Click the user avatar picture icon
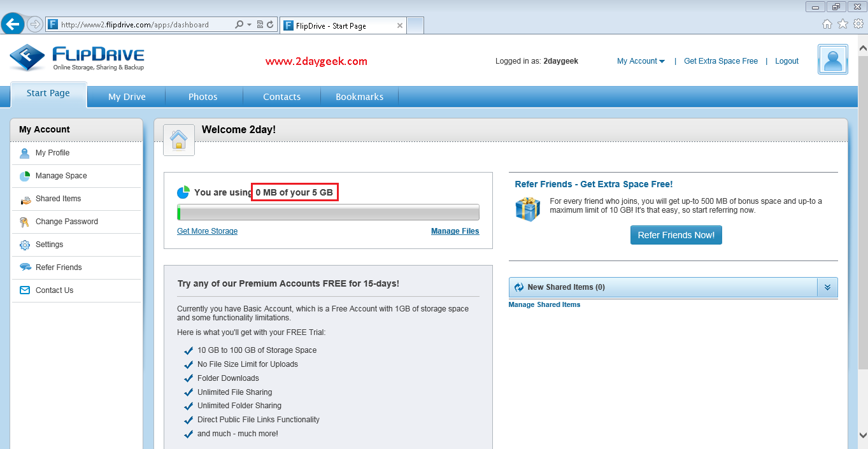The width and height of the screenshot is (868, 449). point(833,59)
